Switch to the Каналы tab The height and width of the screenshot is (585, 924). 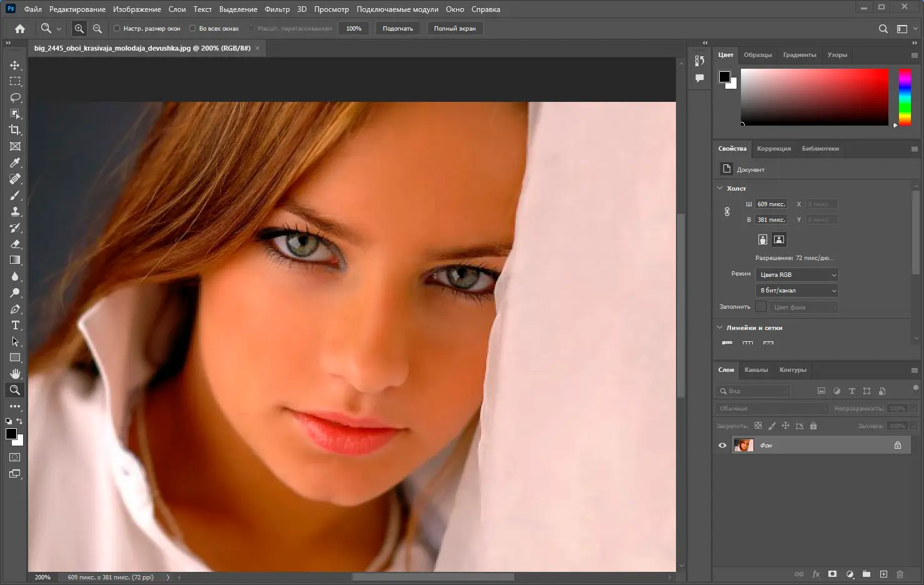756,370
